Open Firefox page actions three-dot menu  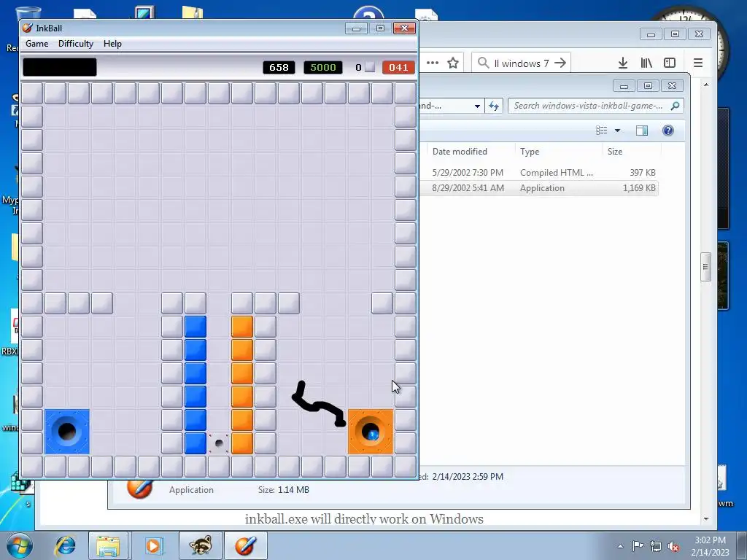433,63
